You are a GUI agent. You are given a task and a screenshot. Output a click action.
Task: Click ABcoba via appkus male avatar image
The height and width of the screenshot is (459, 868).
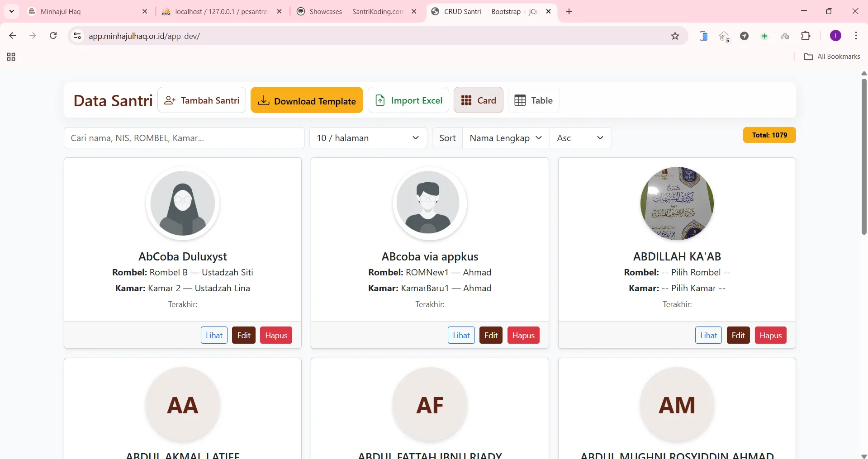point(430,203)
